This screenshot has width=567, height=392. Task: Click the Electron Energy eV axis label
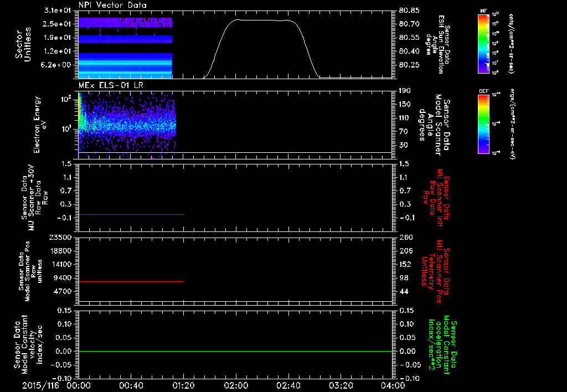(40, 125)
